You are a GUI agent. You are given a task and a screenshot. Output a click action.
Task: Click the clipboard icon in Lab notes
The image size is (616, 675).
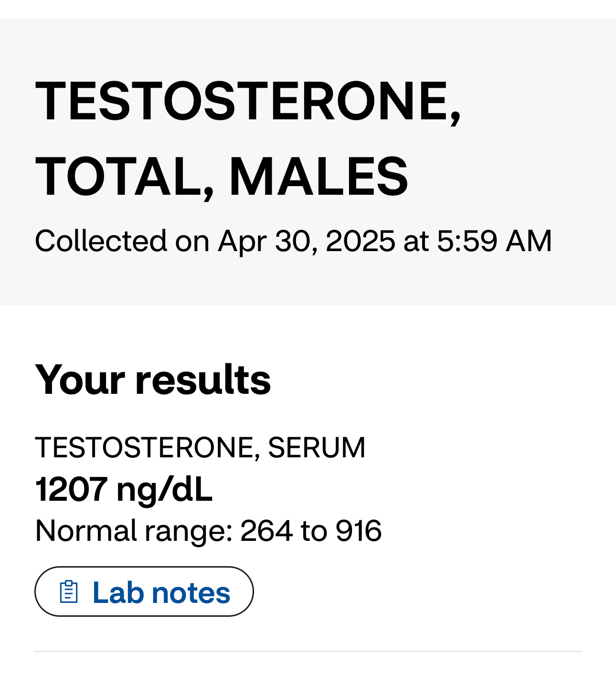tap(69, 592)
